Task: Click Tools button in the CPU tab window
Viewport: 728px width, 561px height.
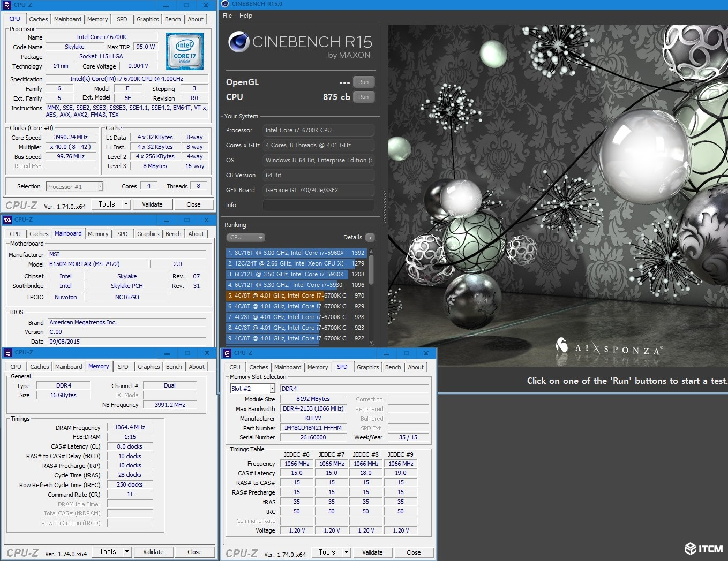Action: [107, 204]
